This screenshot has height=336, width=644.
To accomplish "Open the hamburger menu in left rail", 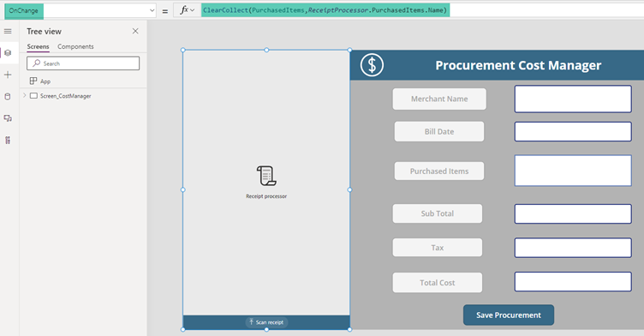I will (x=8, y=31).
